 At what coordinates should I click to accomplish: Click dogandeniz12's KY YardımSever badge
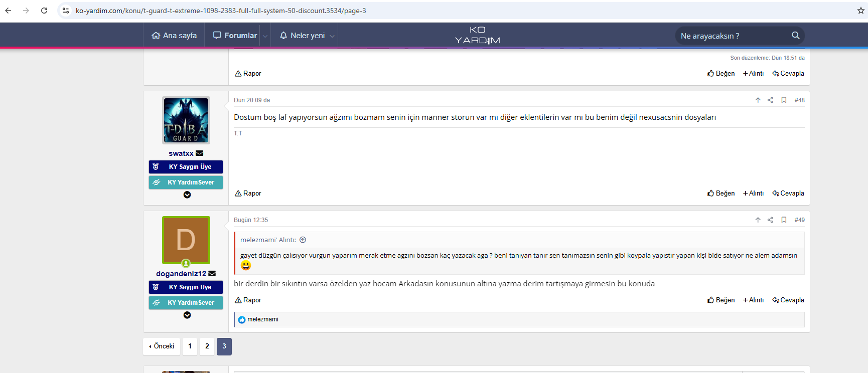[x=186, y=303]
